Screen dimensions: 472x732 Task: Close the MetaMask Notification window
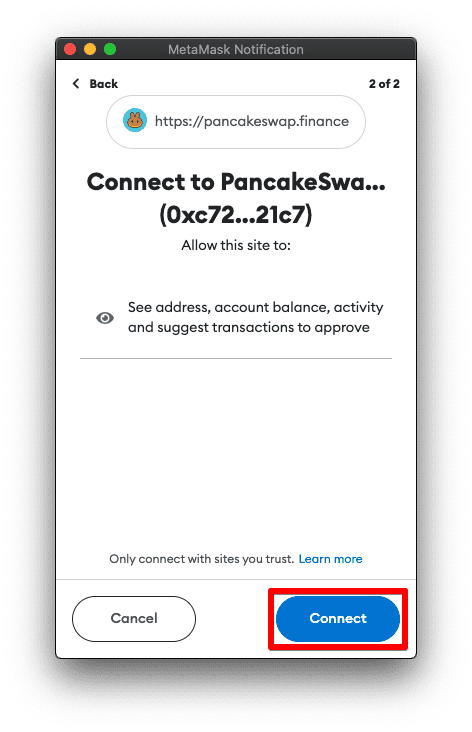pyautogui.click(x=70, y=49)
